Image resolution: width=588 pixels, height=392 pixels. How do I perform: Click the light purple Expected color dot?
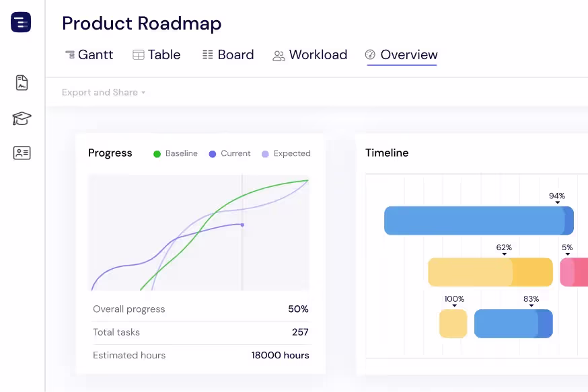tap(265, 154)
